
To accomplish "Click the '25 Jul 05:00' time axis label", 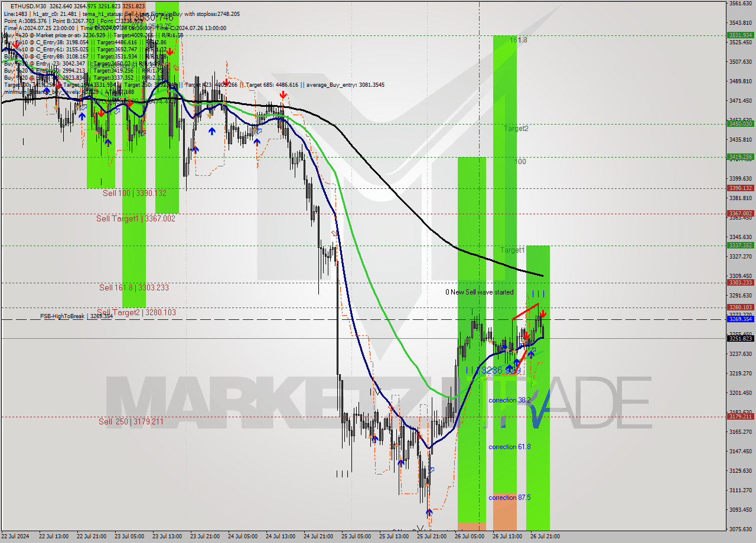I will pos(356,537).
